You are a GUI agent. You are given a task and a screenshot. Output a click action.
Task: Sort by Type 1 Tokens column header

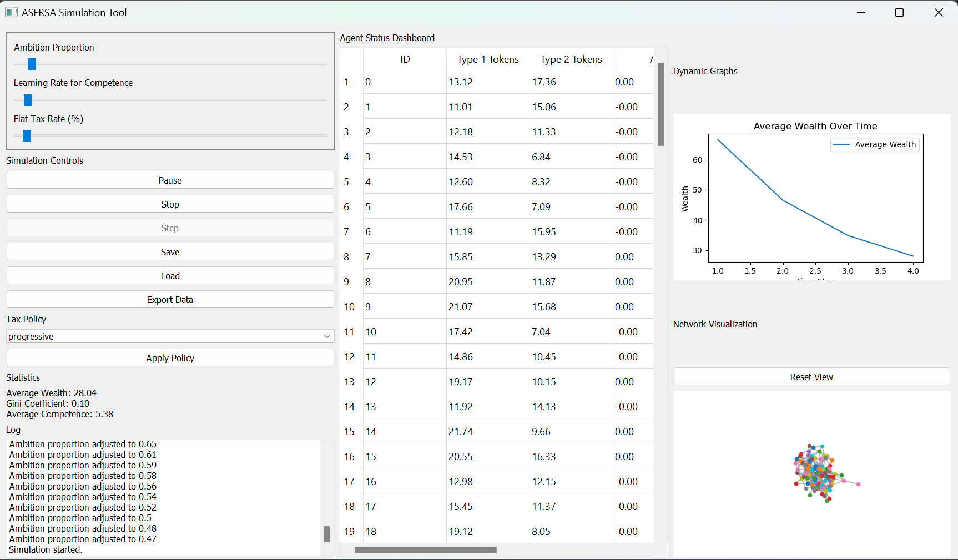pos(488,59)
